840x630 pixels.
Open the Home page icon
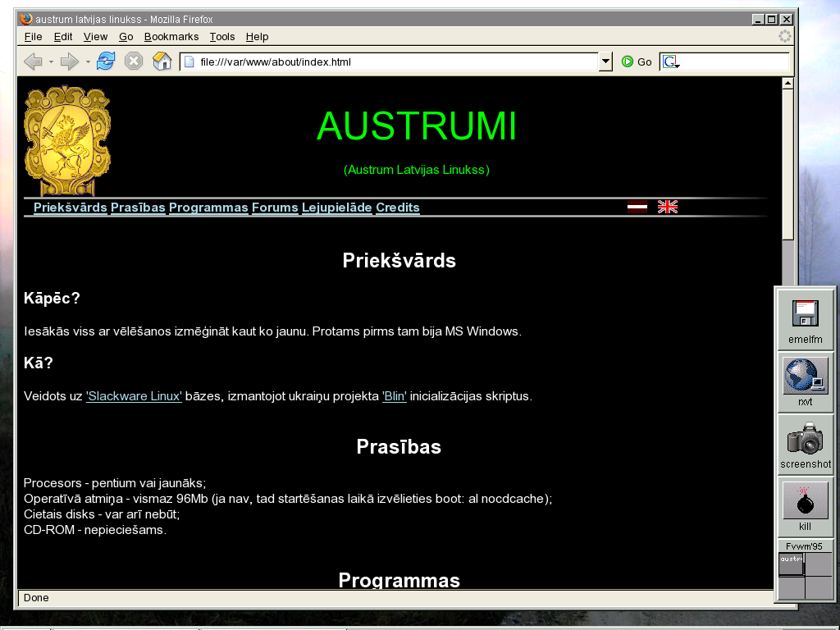tap(162, 61)
